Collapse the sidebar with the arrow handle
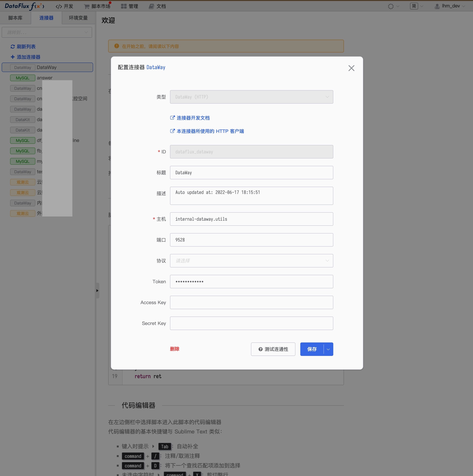This screenshot has height=476, width=473. tap(97, 290)
